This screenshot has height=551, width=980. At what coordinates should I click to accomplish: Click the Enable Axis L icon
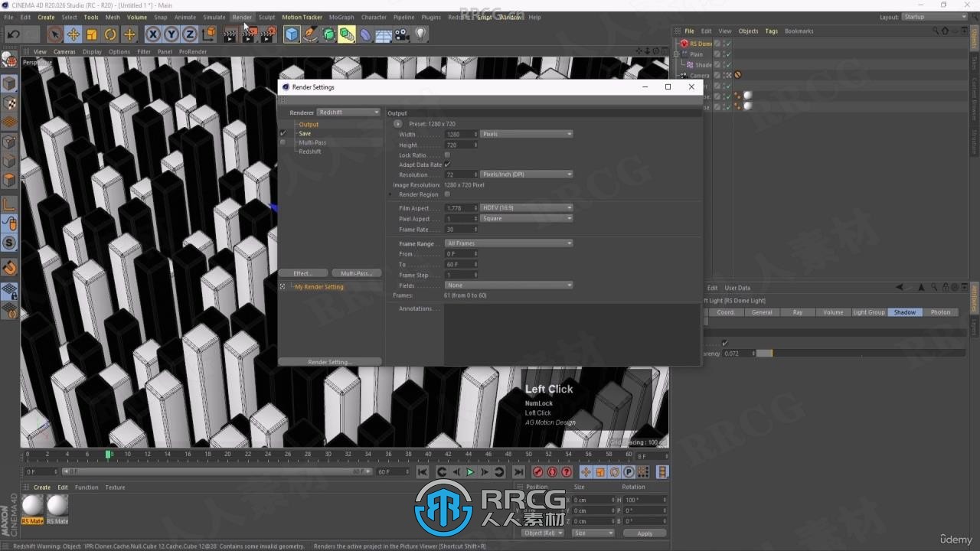tap(9, 204)
